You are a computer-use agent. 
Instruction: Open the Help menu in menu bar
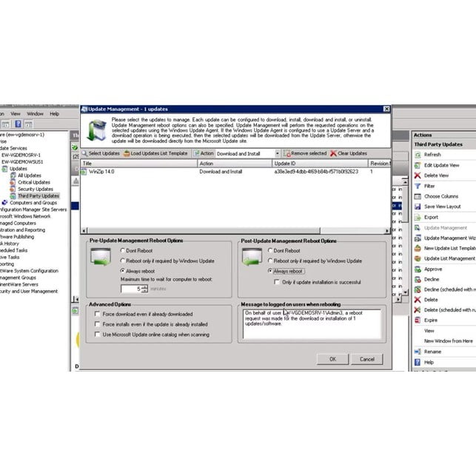point(54,113)
